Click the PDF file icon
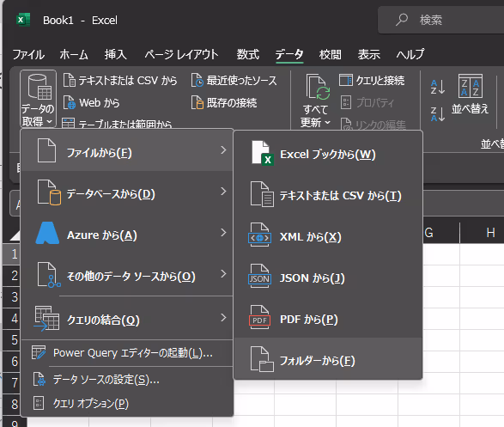The image size is (504, 427). [x=259, y=317]
